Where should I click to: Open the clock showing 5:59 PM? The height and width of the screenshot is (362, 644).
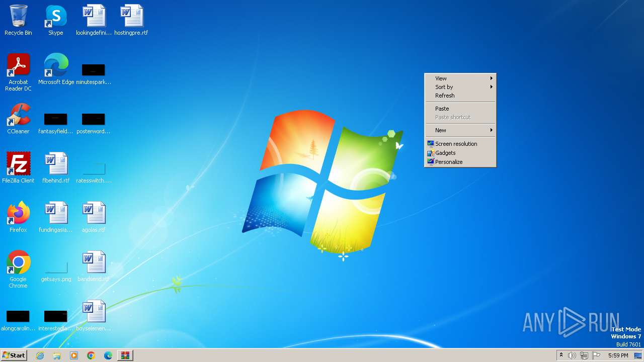coord(618,355)
